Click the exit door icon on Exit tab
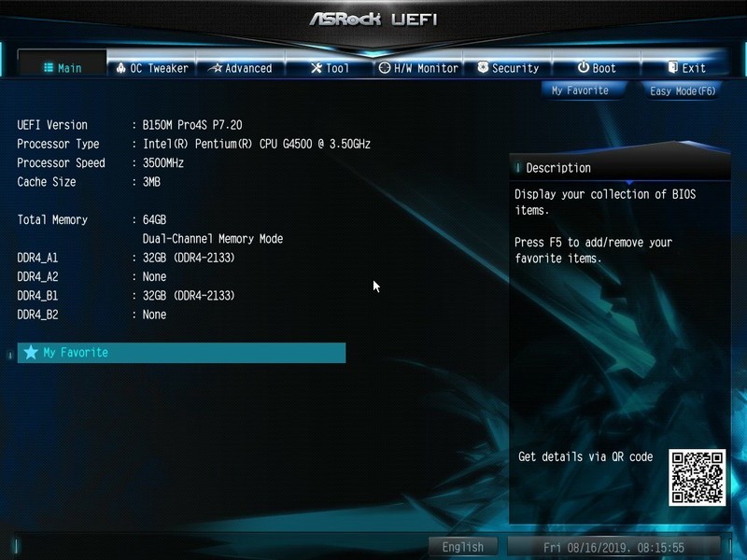 (670, 68)
